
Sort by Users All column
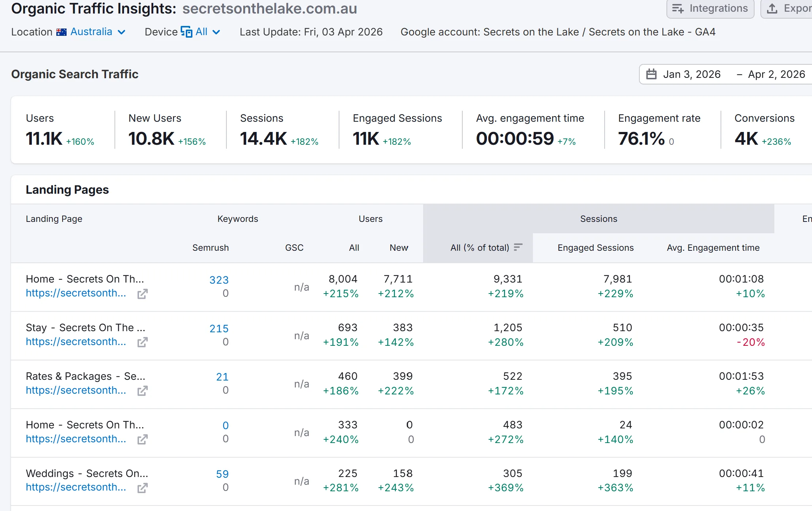pyautogui.click(x=354, y=248)
